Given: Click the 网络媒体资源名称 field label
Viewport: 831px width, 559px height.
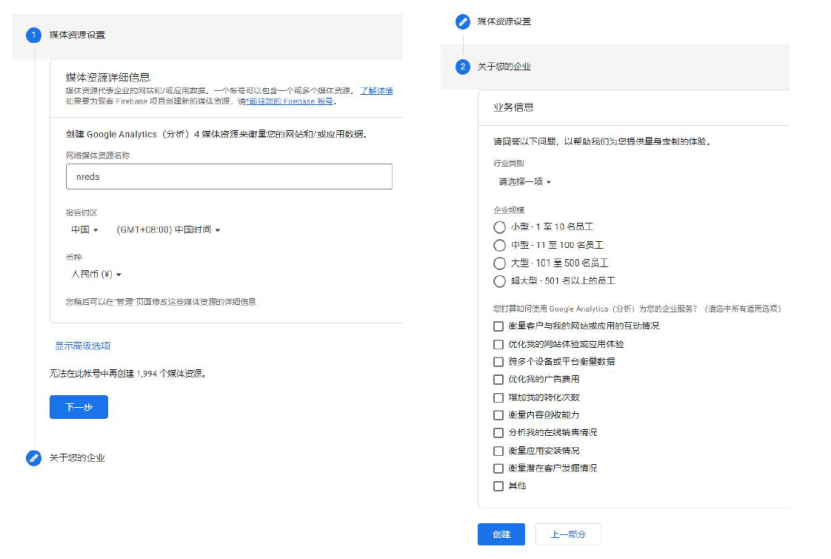Looking at the screenshot, I should click(x=98, y=155).
